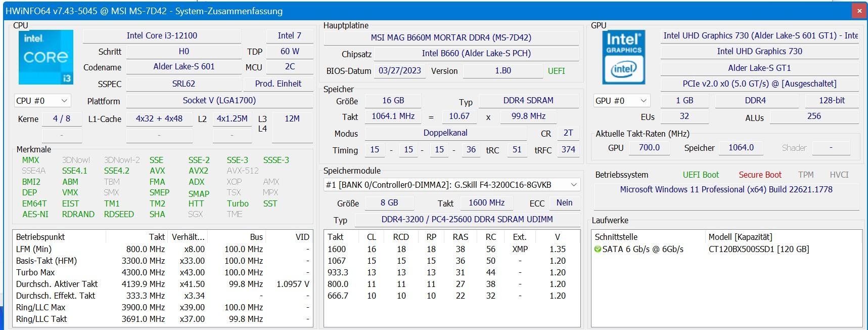The width and height of the screenshot is (868, 330).
Task: Click the BIOS version 1.B0
Action: tap(502, 71)
